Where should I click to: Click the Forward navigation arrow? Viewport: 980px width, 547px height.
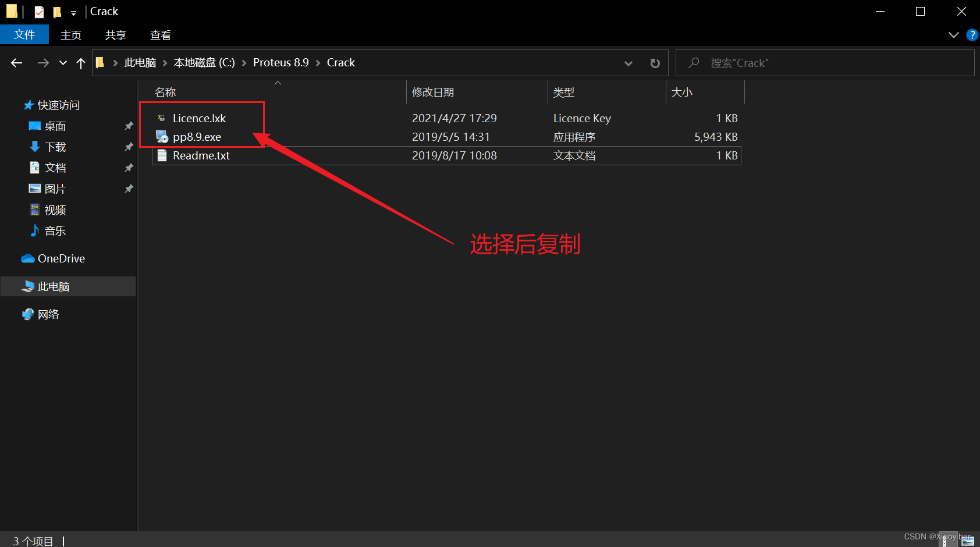(43, 63)
